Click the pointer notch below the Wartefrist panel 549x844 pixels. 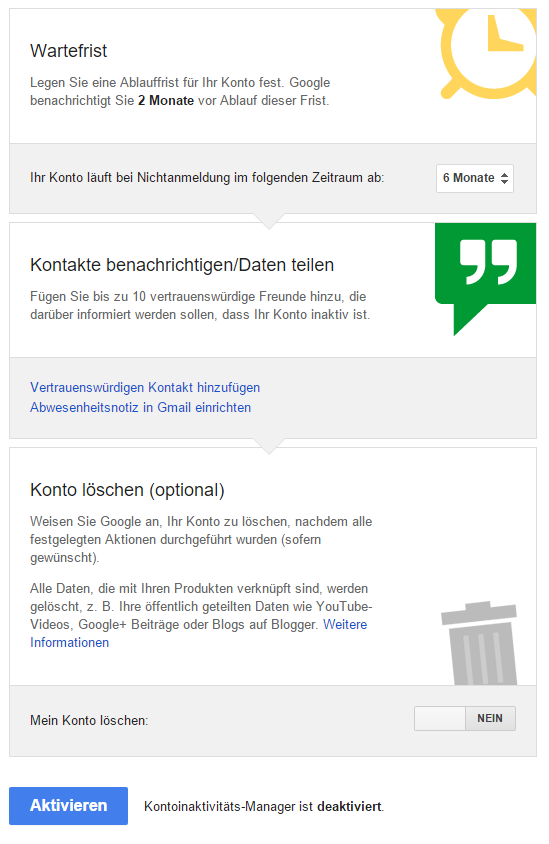click(x=269, y=222)
